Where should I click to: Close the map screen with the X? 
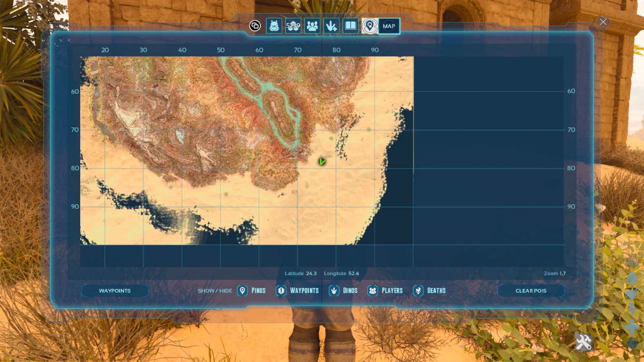[x=603, y=22]
